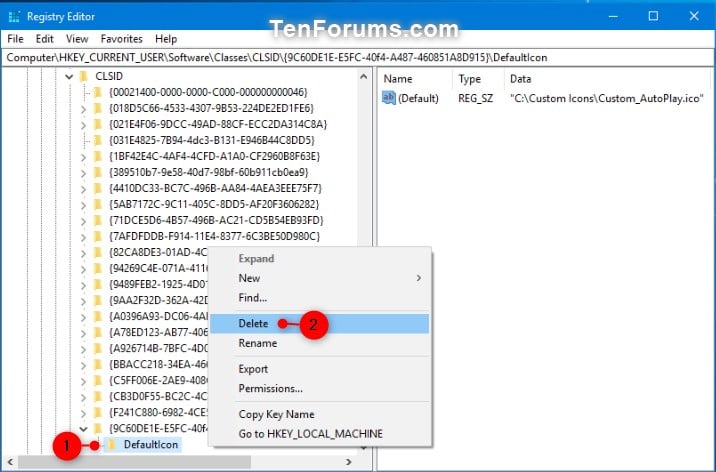Click folder icon of the {F241C880-6982 key

98,413
